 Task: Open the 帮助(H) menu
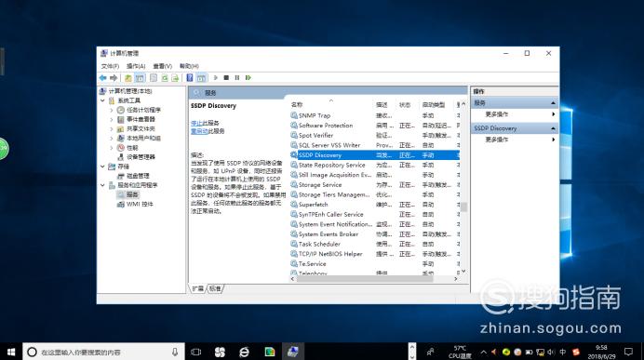pos(189,66)
